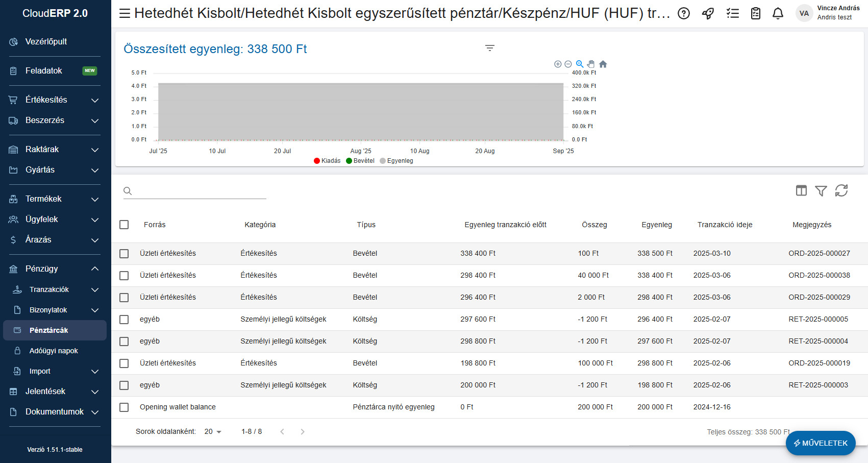Open the column chooser icon
The height and width of the screenshot is (463, 868).
[801, 190]
